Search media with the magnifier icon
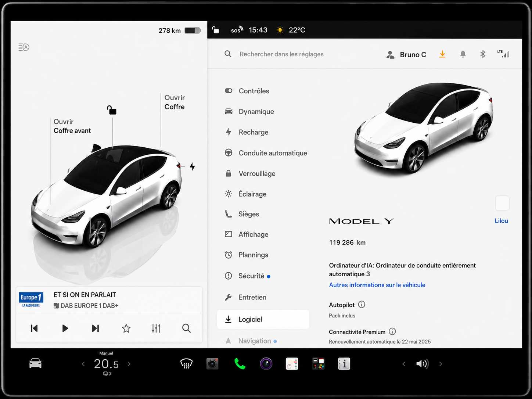 click(x=187, y=328)
